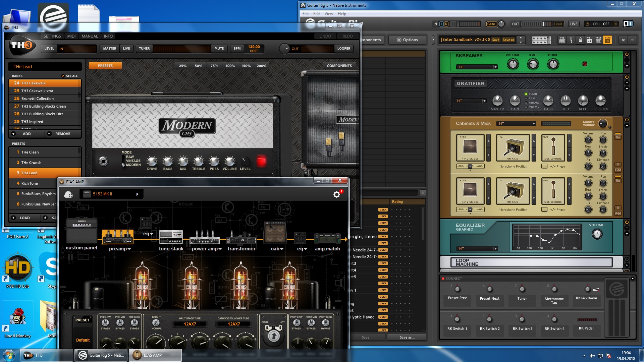Toggle the Guitar Rig noise Gate
This screenshot has height=362, width=644.
tap(491, 24)
